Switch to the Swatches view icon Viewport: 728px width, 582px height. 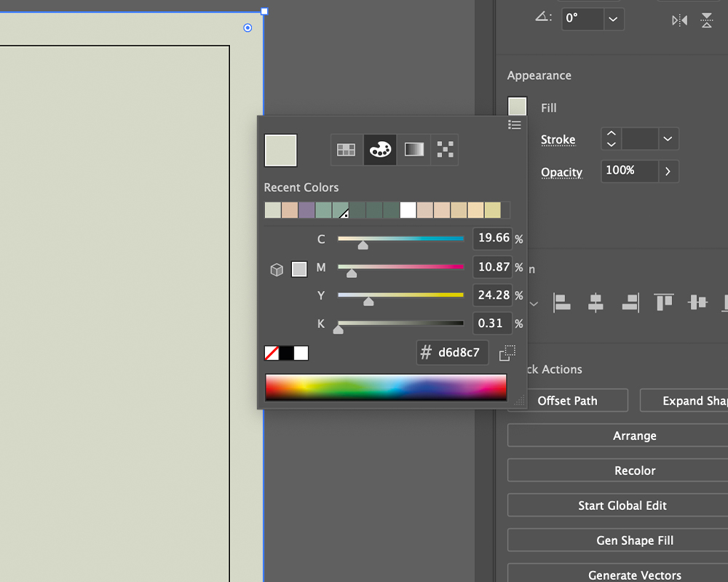tap(347, 149)
